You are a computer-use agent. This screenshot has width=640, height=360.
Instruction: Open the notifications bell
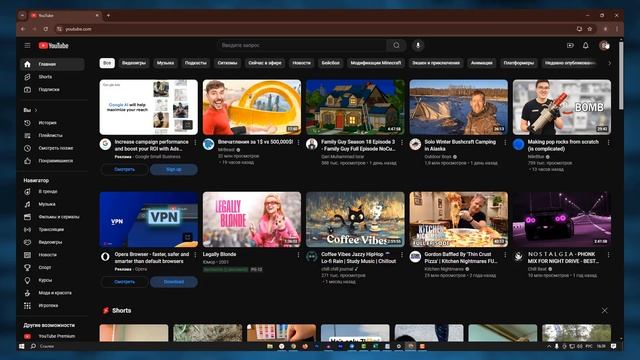586,45
